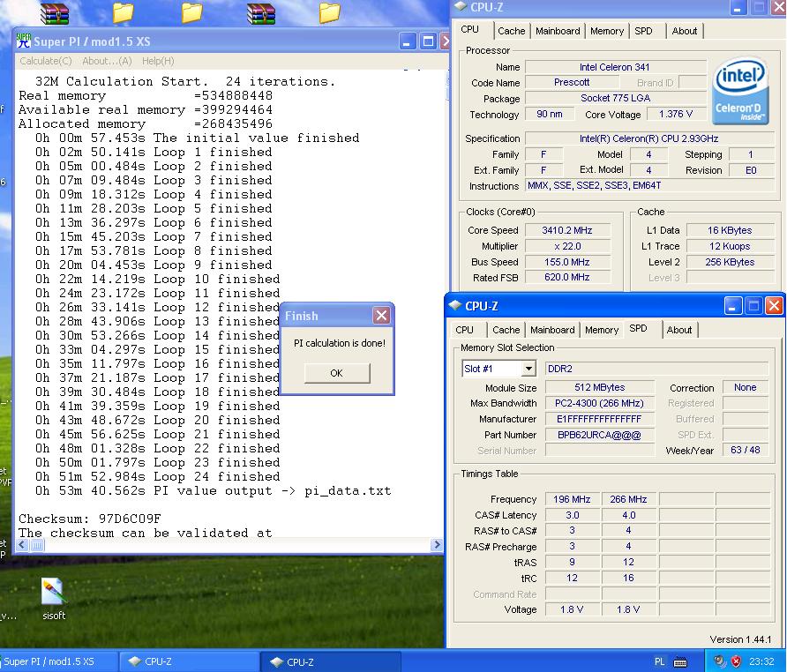Switch to Cache tab in upper CPU-Z
Screen dimensions: 787x672
(x=512, y=31)
